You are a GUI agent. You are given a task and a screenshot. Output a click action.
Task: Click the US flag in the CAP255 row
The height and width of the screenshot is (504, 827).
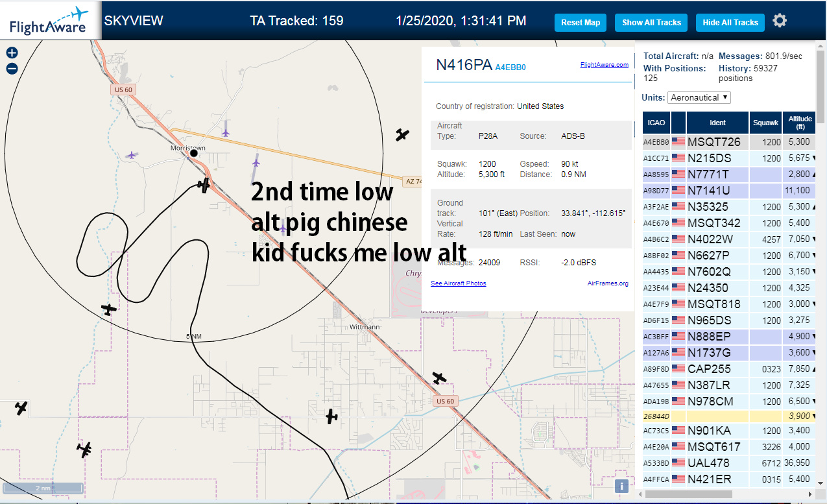(678, 369)
